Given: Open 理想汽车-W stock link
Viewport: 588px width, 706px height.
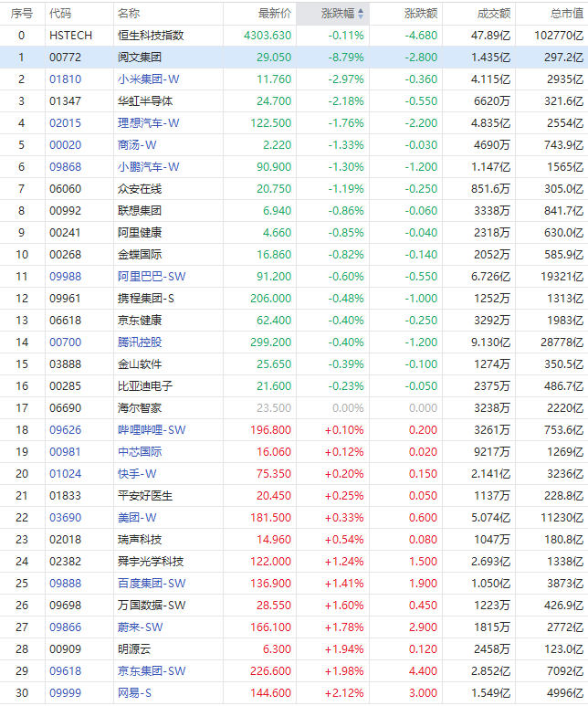Looking at the screenshot, I should click(x=149, y=123).
